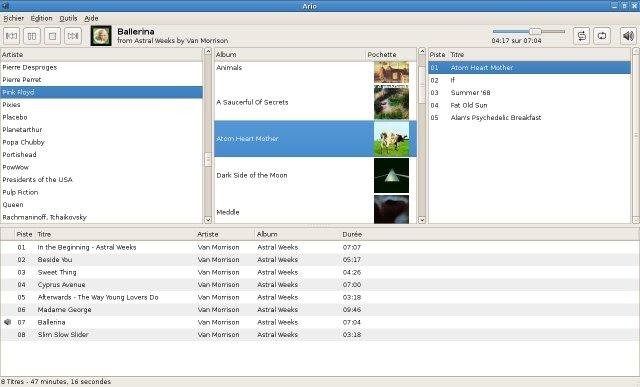This screenshot has height=387, width=640.
Task: Select artist Popa Chubby
Action: pyautogui.click(x=101, y=142)
